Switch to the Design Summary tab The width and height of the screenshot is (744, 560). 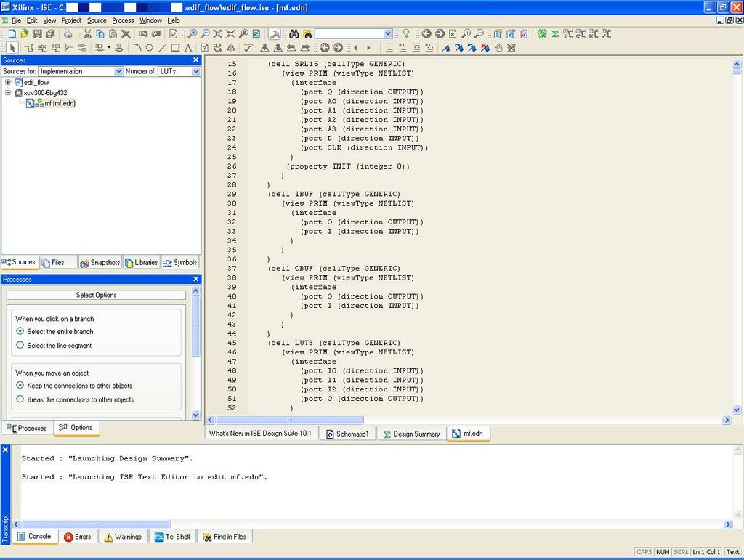click(411, 434)
